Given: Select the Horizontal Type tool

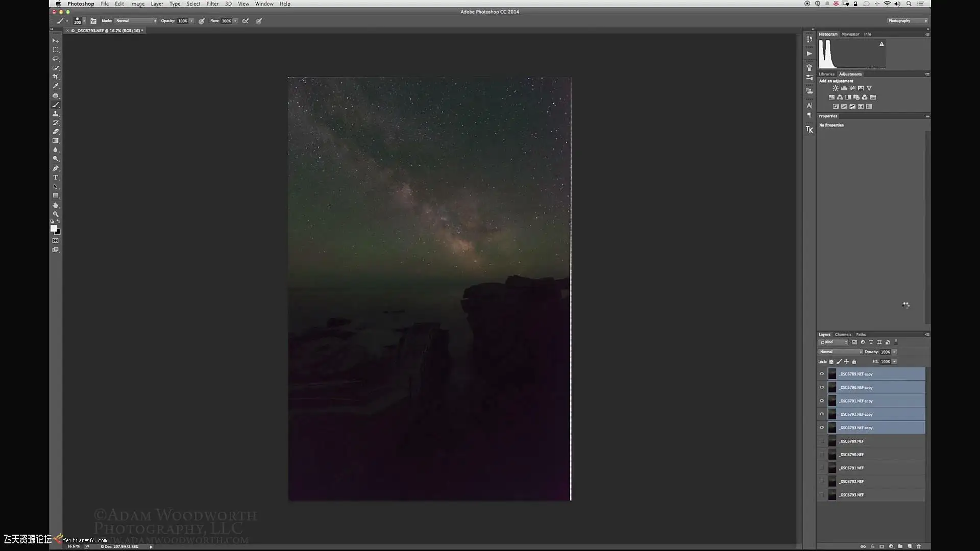Looking at the screenshot, I should tap(56, 178).
